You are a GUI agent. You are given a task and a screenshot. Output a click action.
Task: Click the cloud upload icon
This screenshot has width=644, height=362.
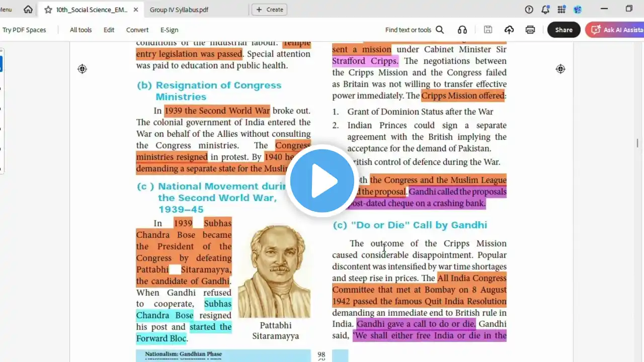[x=509, y=30]
